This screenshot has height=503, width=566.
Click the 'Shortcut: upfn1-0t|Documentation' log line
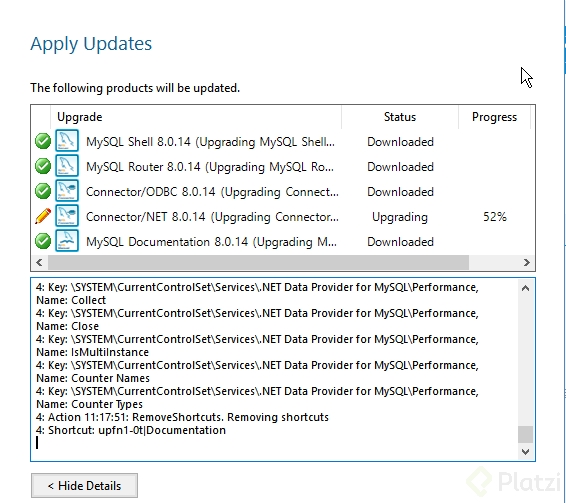[x=131, y=430]
